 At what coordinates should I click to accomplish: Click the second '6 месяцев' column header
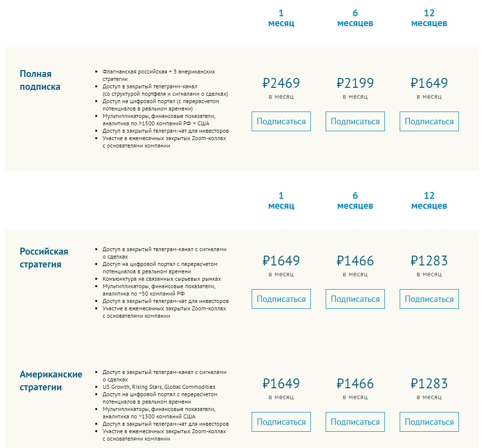(355, 201)
